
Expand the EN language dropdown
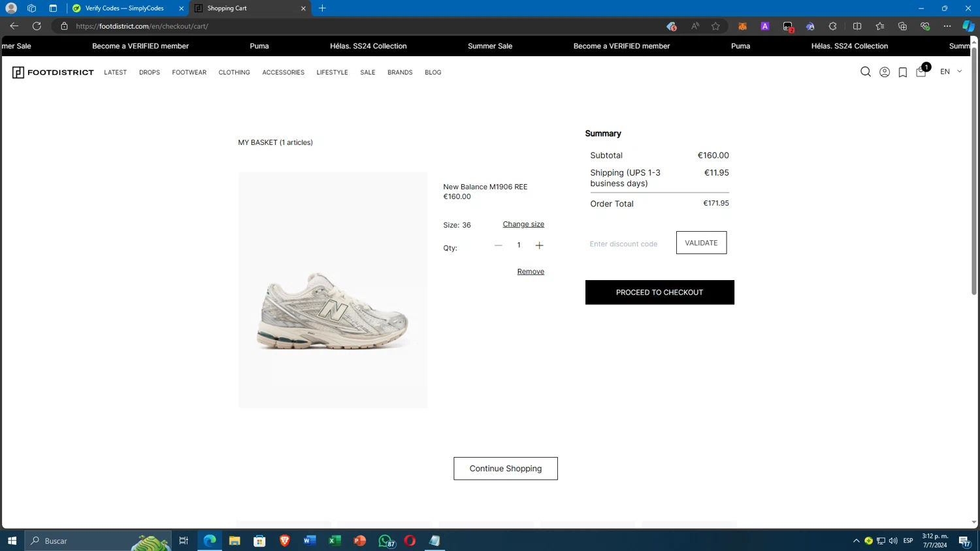click(x=951, y=72)
